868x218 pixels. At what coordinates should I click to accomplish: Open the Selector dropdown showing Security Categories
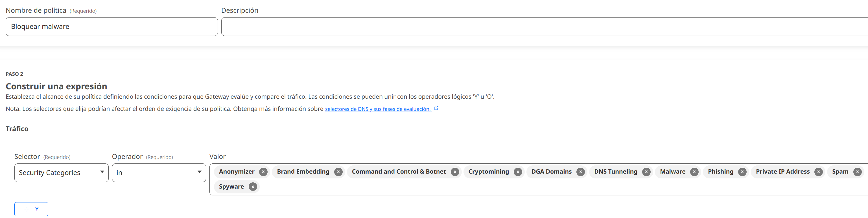[57, 173]
